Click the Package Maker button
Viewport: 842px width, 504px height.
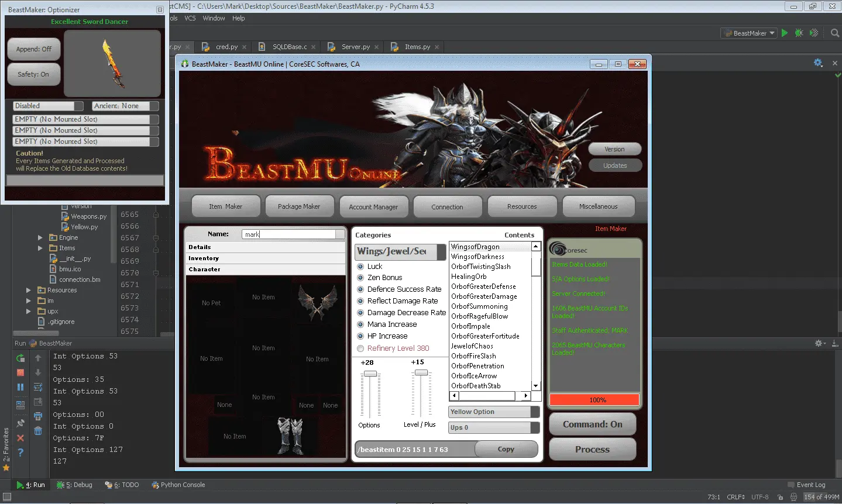(x=299, y=206)
